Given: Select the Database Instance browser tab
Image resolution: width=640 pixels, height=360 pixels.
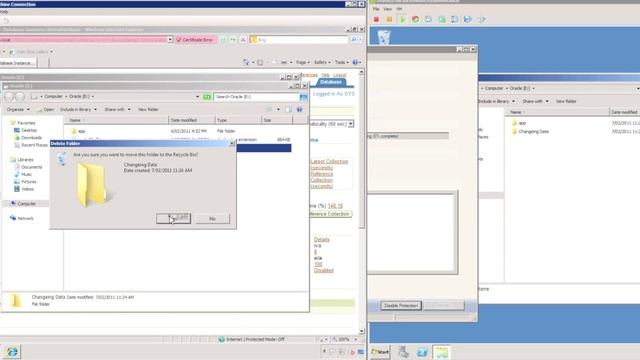Looking at the screenshot, I should 18,63.
